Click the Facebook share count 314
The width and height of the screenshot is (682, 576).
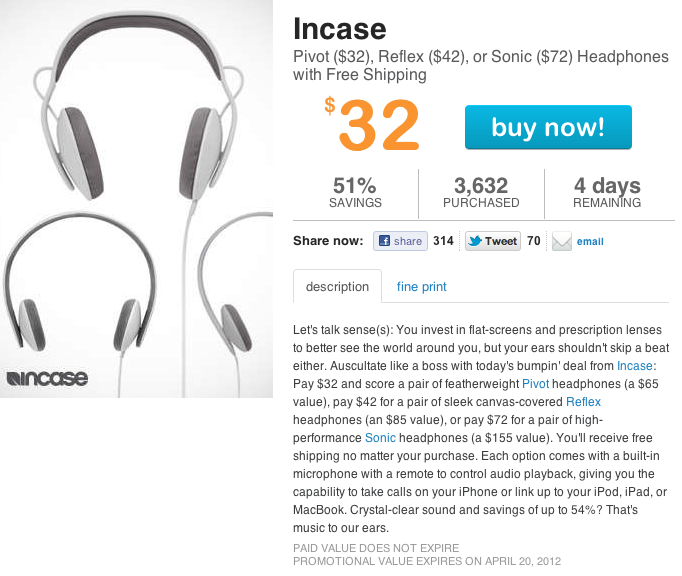click(443, 241)
